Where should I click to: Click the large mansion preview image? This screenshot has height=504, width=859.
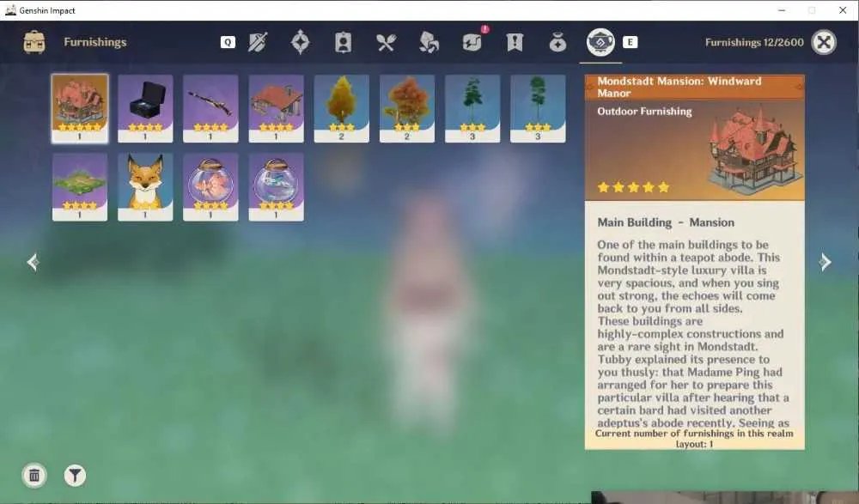[x=754, y=152]
